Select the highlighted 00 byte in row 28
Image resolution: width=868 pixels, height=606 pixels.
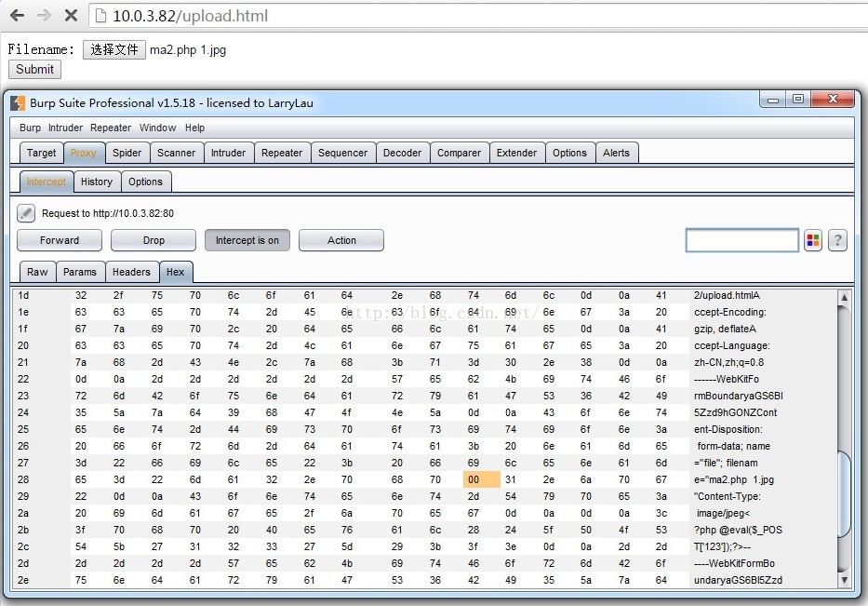point(482,479)
